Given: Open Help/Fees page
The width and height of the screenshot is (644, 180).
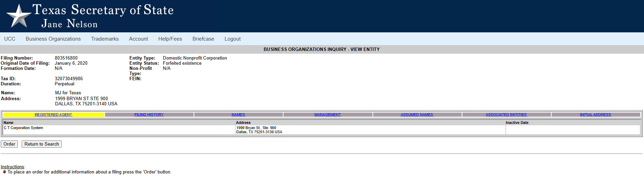Looking at the screenshot, I should click(170, 39).
